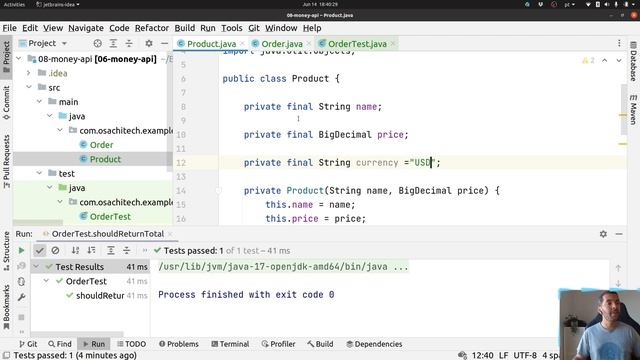The image size is (640, 360).
Task: Open the Profiler tool window
Action: click(278, 344)
